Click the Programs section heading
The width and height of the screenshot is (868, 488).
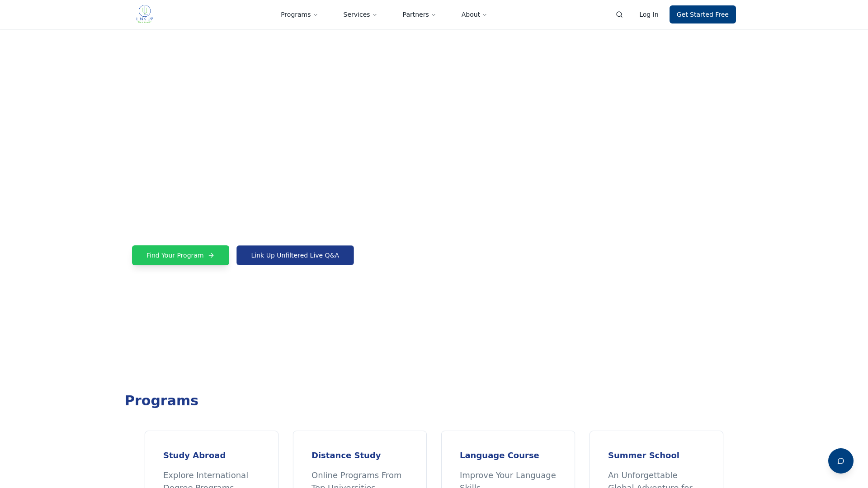(x=161, y=401)
